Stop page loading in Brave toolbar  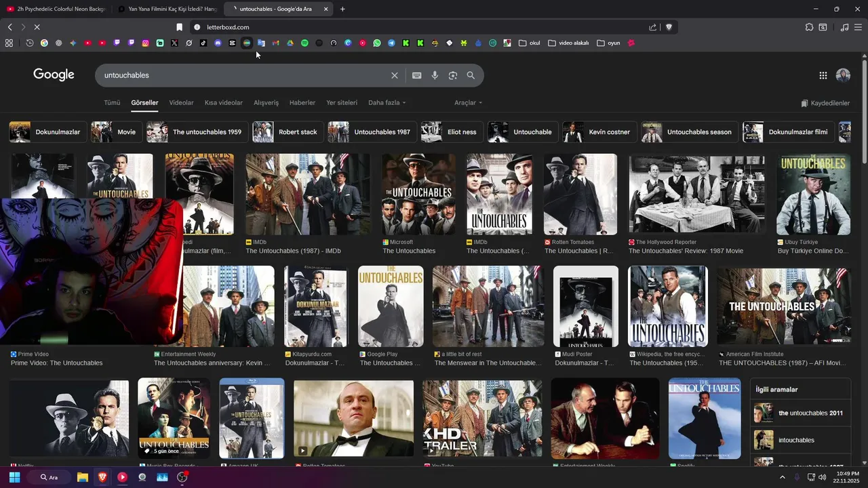tap(37, 27)
